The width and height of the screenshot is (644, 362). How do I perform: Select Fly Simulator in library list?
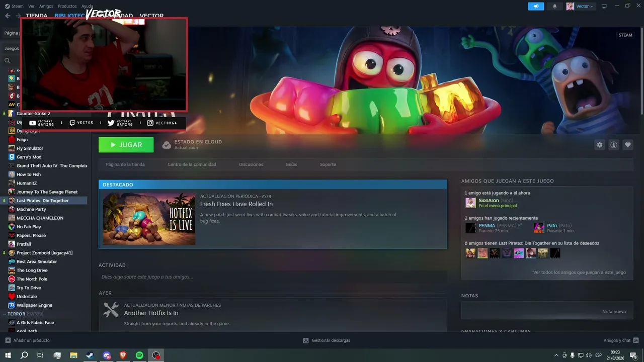pos(30,148)
